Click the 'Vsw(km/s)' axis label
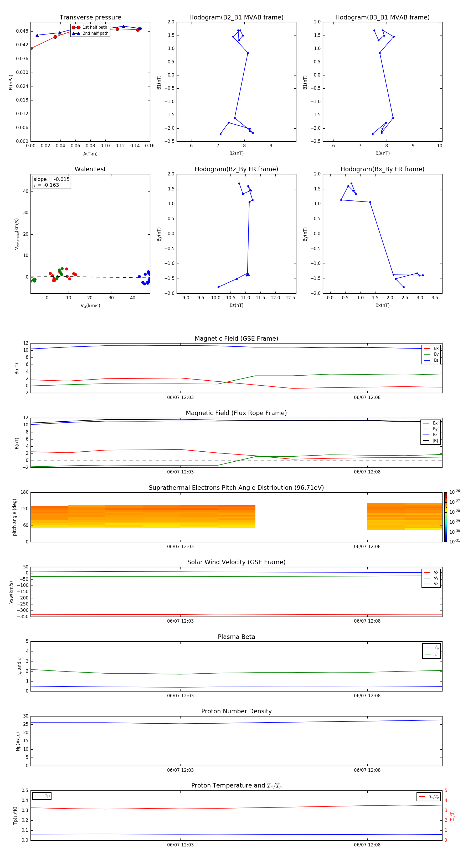This screenshot has width=473, height=868. [11, 592]
